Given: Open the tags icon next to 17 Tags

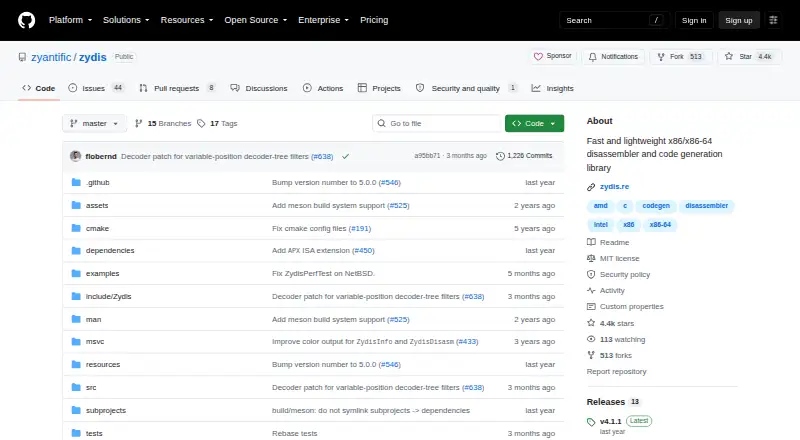Looking at the screenshot, I should (201, 124).
